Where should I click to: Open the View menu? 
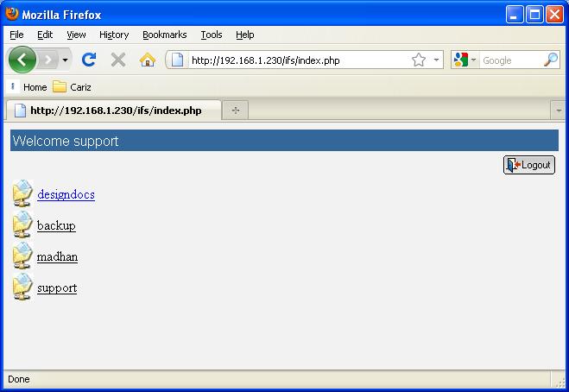click(x=76, y=35)
